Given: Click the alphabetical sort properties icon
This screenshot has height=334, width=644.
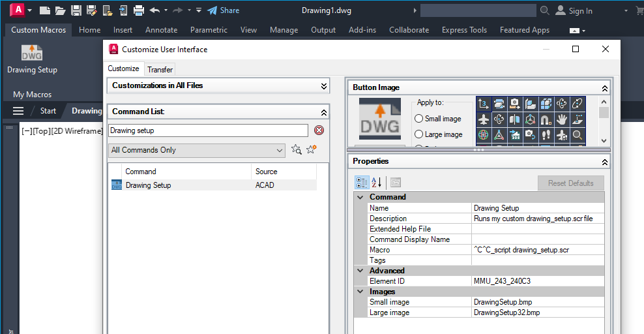Looking at the screenshot, I should (377, 183).
